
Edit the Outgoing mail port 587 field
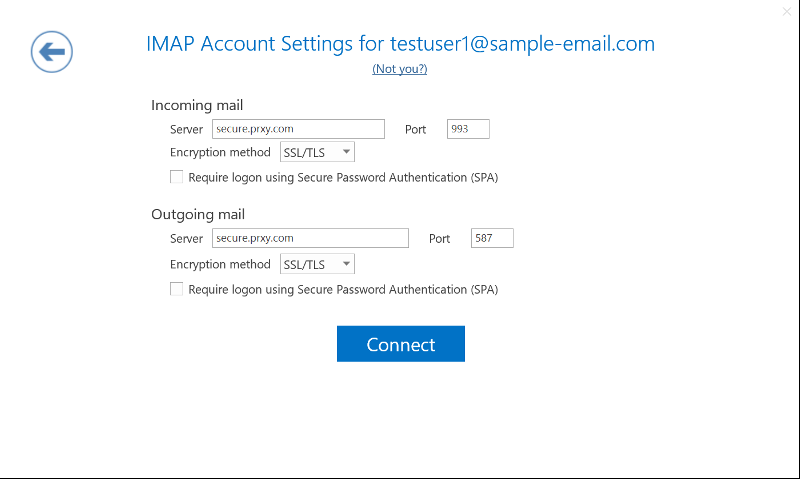pyautogui.click(x=492, y=238)
